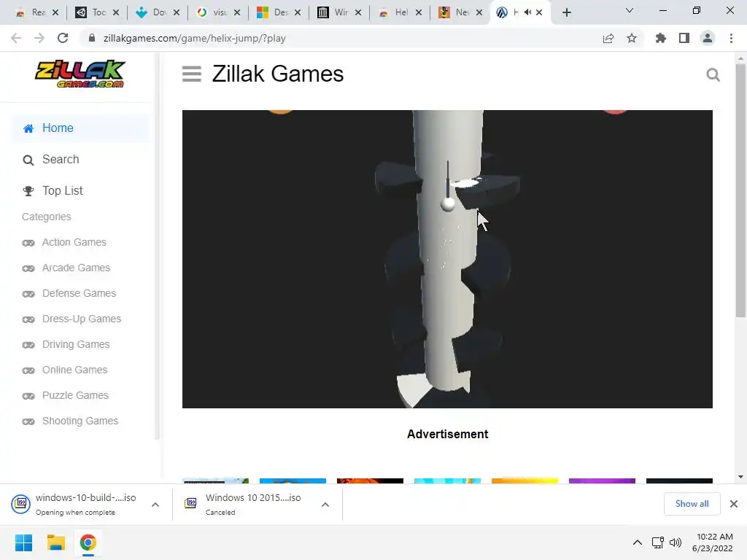Close the active Helix Jump tab

click(539, 12)
